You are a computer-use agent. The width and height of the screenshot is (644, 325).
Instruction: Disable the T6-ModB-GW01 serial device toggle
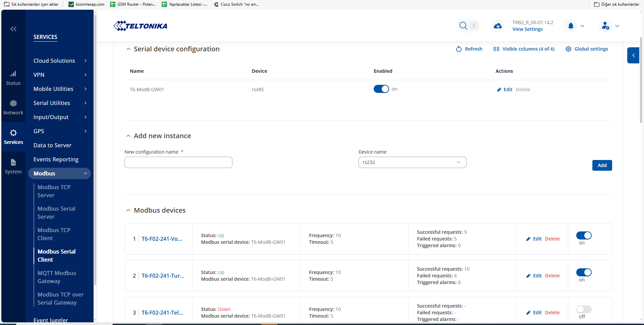point(381,89)
